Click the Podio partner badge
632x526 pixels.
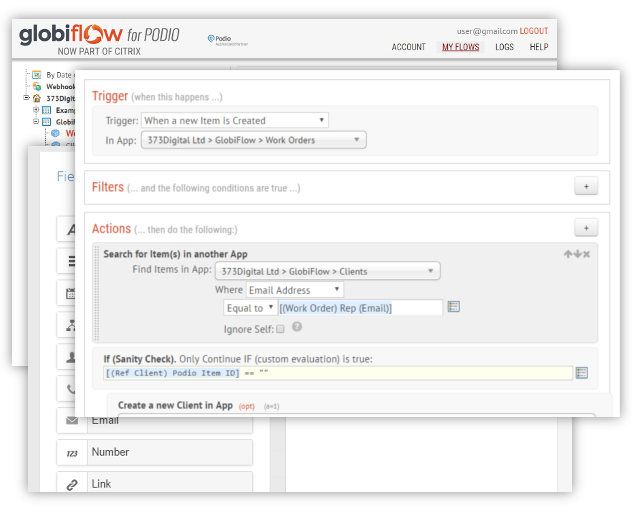pos(227,40)
